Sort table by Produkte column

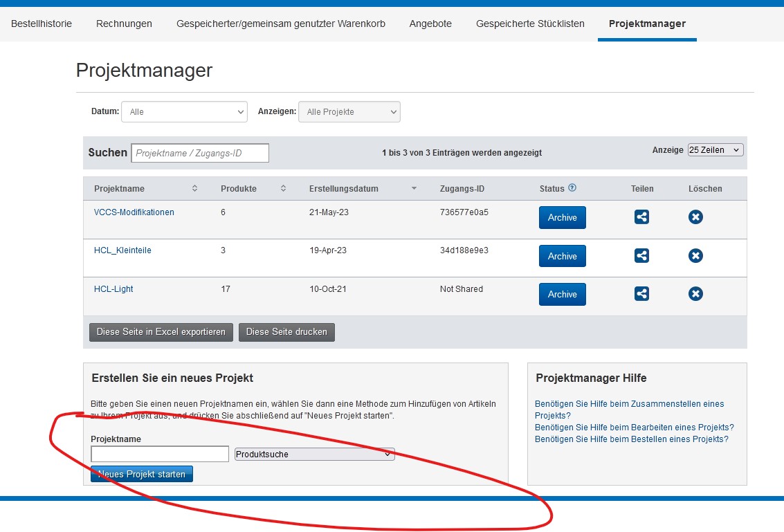[283, 188]
